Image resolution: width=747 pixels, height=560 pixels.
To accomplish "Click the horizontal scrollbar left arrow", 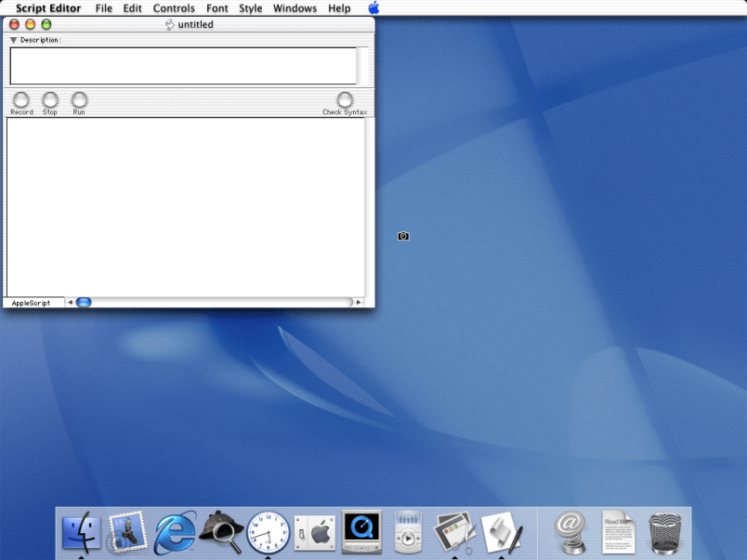I will pos(70,303).
